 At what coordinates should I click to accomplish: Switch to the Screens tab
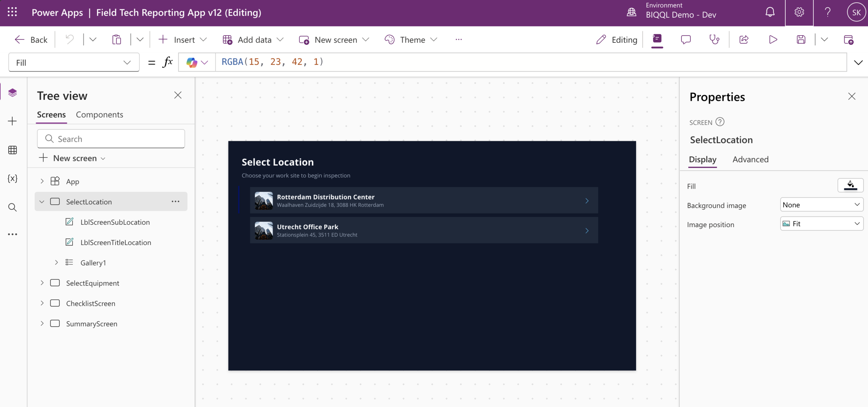[51, 115]
